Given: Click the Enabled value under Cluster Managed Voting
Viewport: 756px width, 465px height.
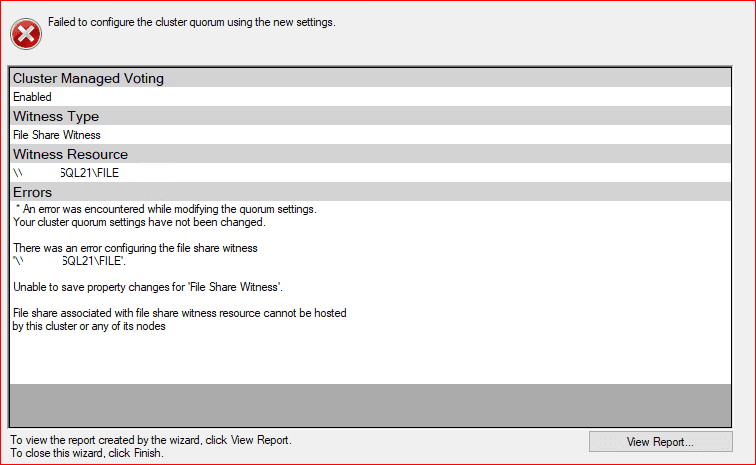Looking at the screenshot, I should [32, 97].
